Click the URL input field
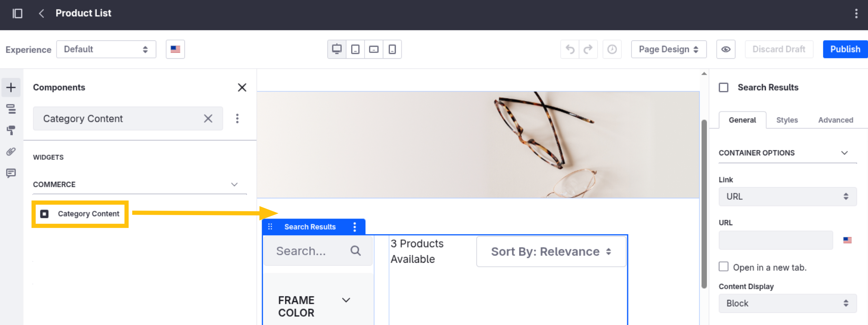The width and height of the screenshot is (868, 325). [776, 240]
